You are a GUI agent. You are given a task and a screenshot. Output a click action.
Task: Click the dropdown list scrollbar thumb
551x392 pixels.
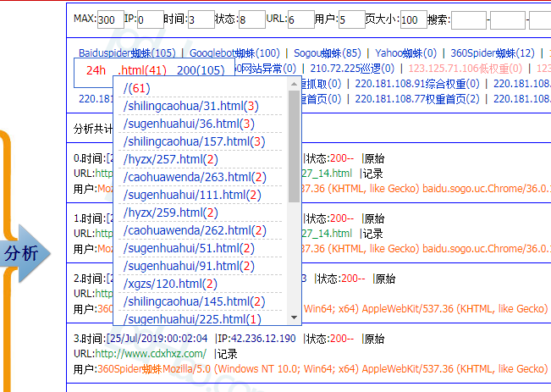(295, 146)
